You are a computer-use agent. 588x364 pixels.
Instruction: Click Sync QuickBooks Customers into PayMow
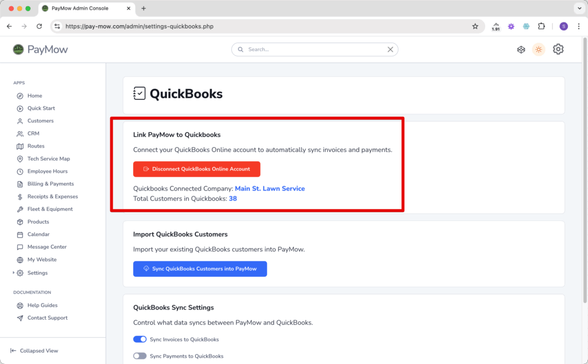point(200,269)
